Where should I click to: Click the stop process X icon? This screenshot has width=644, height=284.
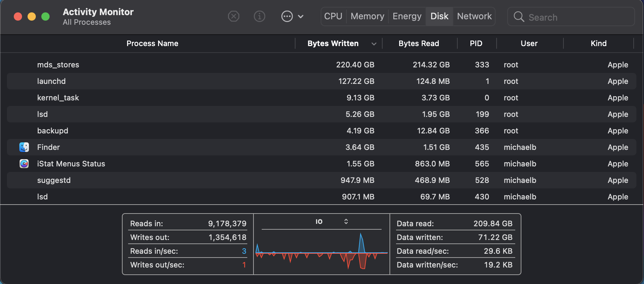(x=233, y=16)
